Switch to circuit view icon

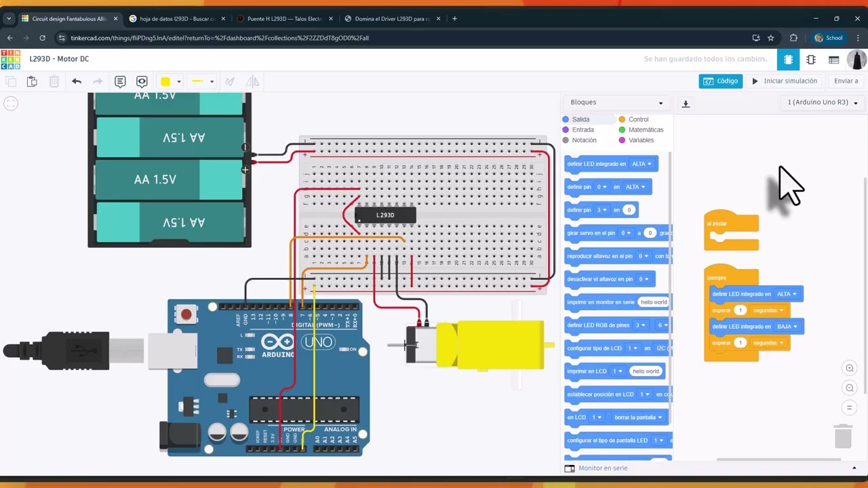[x=788, y=60]
